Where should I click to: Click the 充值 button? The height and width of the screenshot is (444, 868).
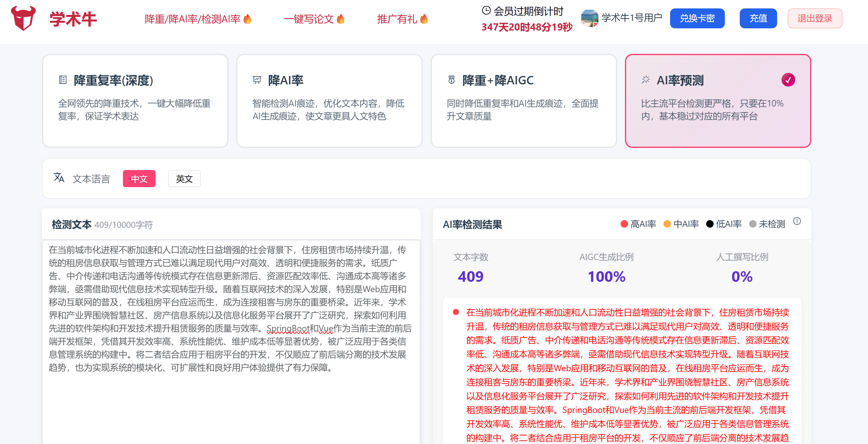click(758, 18)
